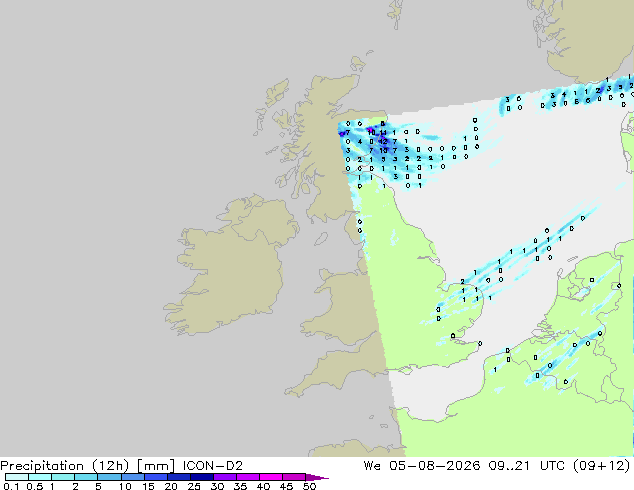Click the date 05-08-2026 label
Image resolution: width=634 pixels, height=490 pixels.
tap(435, 466)
